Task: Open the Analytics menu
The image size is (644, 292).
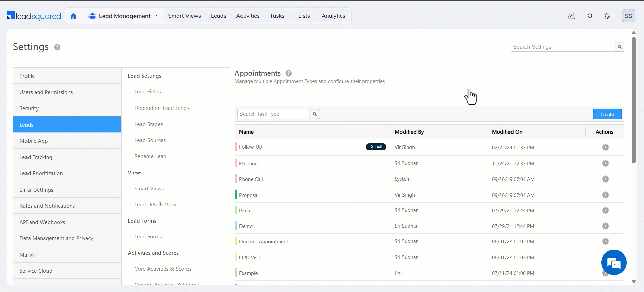Action: (333, 16)
